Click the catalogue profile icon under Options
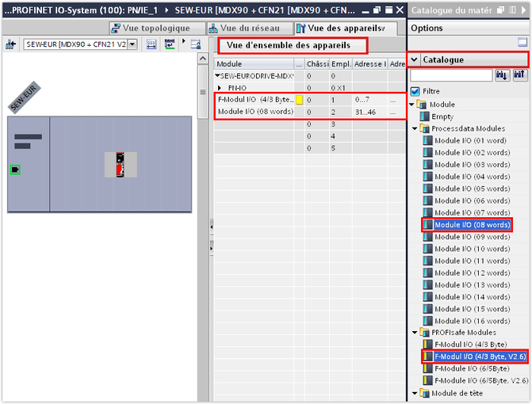The image size is (532, 404). click(x=522, y=42)
